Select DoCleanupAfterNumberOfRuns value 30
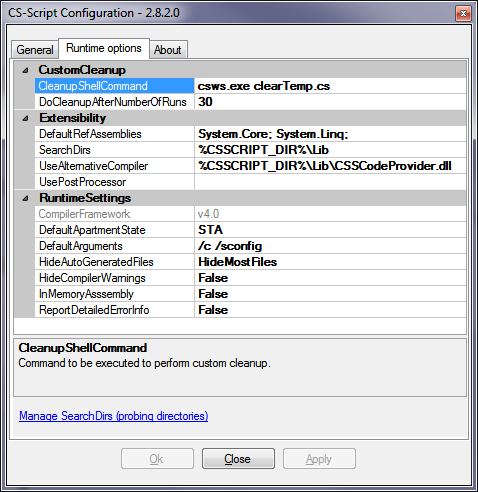The image size is (478, 492). pyautogui.click(x=330, y=102)
